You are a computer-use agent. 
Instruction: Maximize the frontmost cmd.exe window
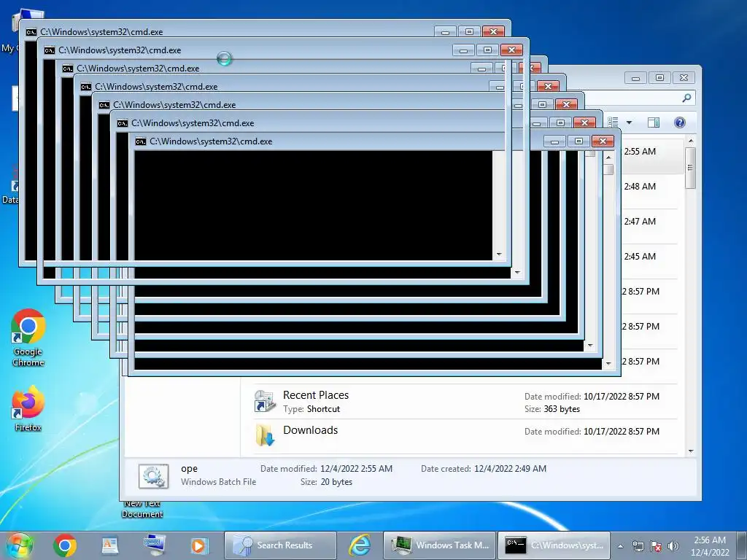578,141
